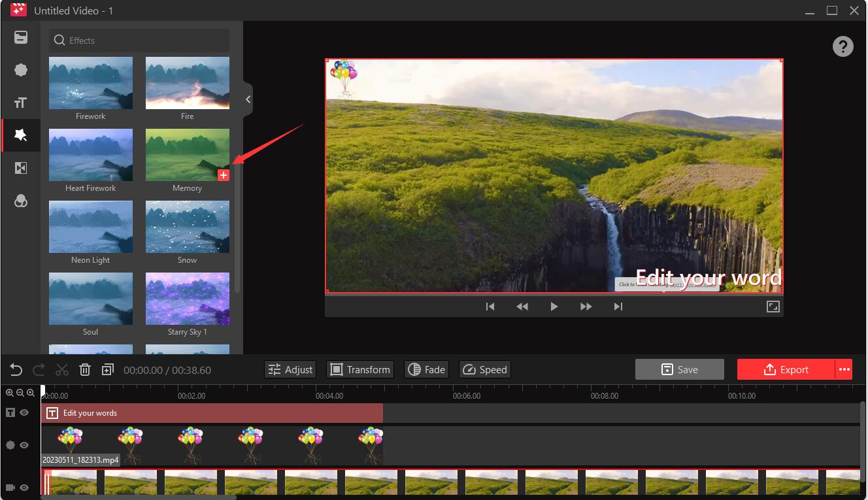Open the Filters panel in sidebar
The width and height of the screenshot is (868, 500).
click(x=20, y=201)
